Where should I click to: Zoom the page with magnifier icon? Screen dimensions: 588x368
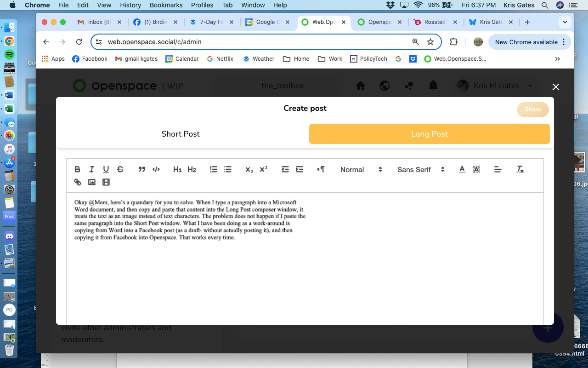pos(415,42)
